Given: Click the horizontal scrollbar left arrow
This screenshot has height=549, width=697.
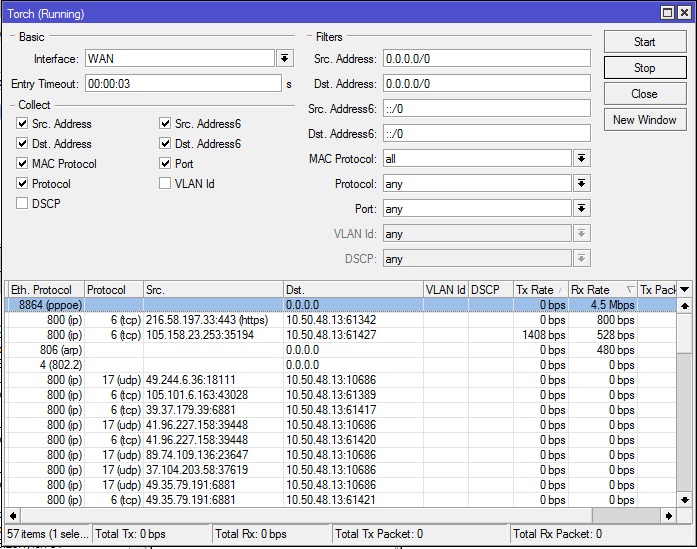Looking at the screenshot, I should click(13, 516).
